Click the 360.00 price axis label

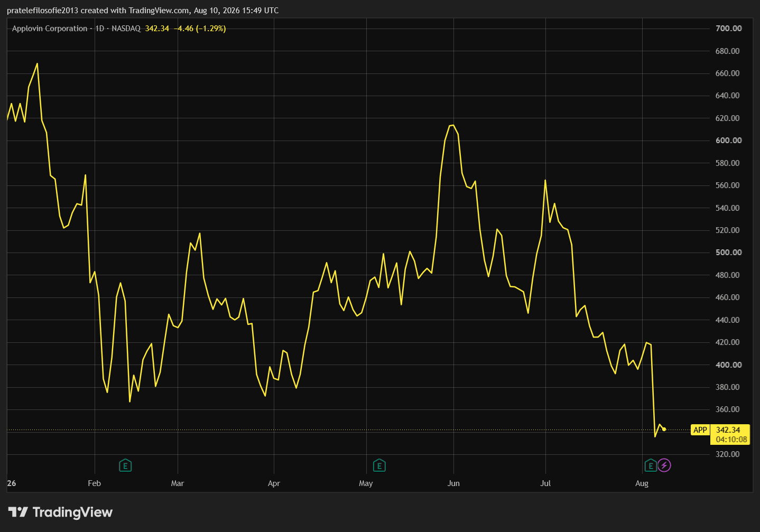coord(728,409)
